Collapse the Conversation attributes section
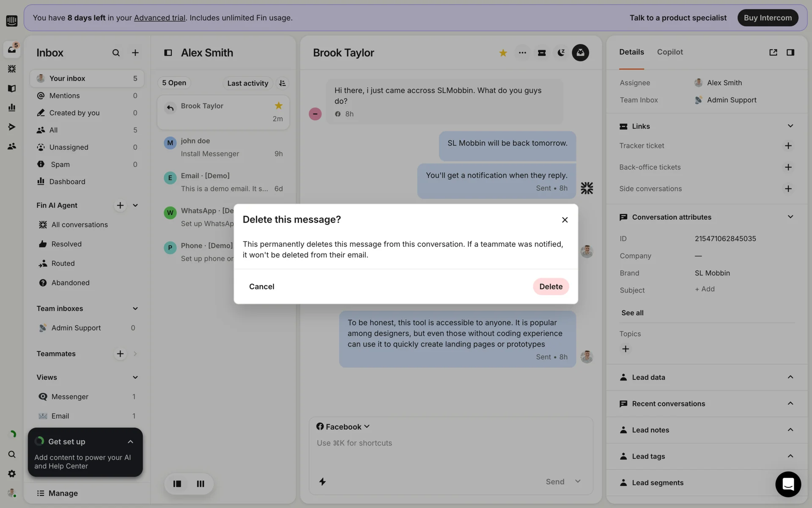Image resolution: width=812 pixels, height=508 pixels. point(790,217)
